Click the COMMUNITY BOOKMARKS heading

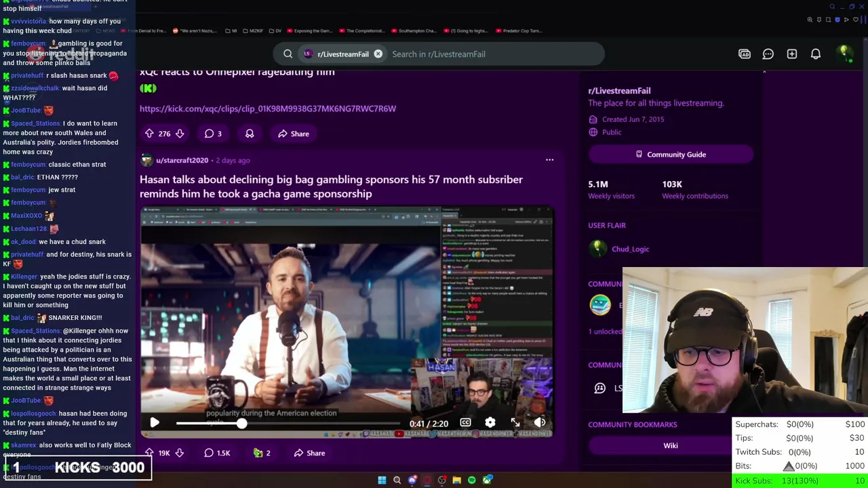pos(633,424)
